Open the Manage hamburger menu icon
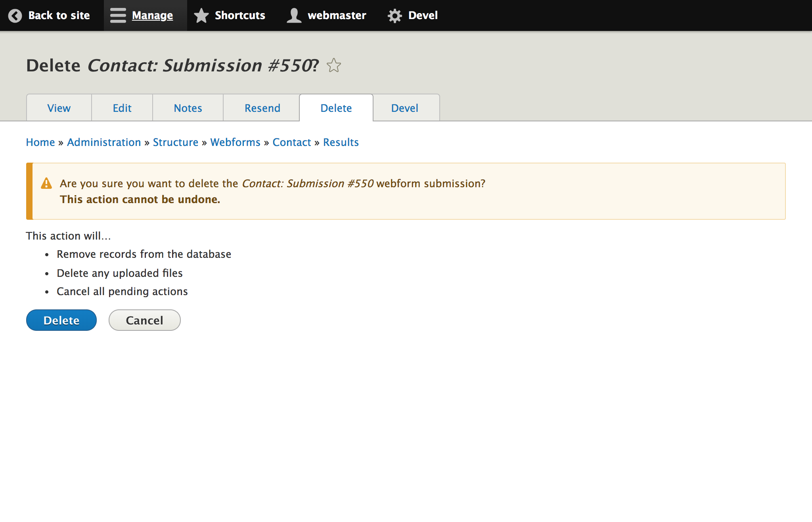 (117, 15)
